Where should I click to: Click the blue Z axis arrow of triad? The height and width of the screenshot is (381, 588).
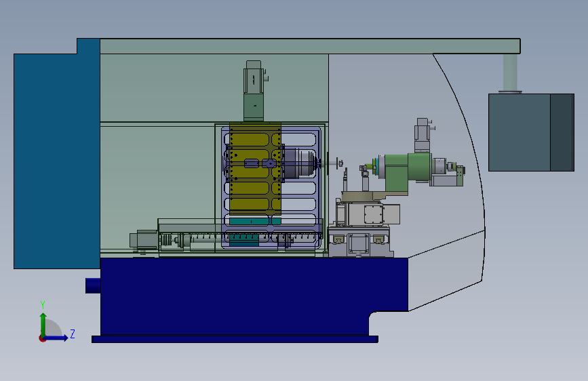tap(56, 338)
